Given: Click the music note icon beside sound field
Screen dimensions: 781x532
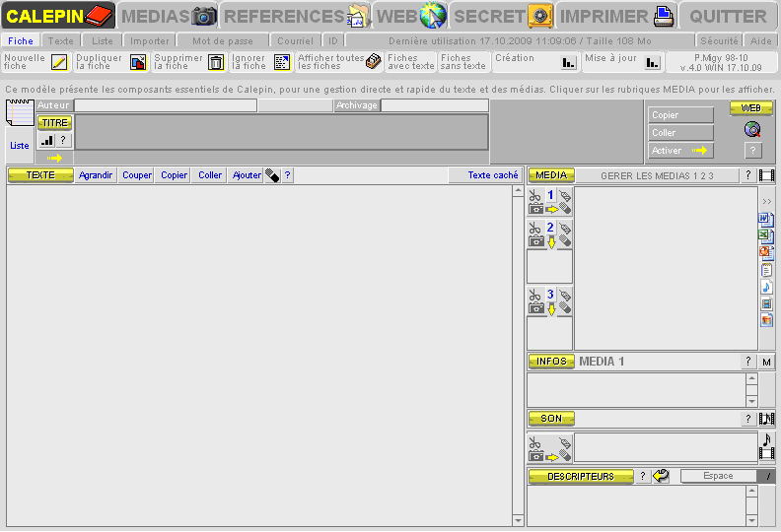Looking at the screenshot, I should [x=767, y=439].
